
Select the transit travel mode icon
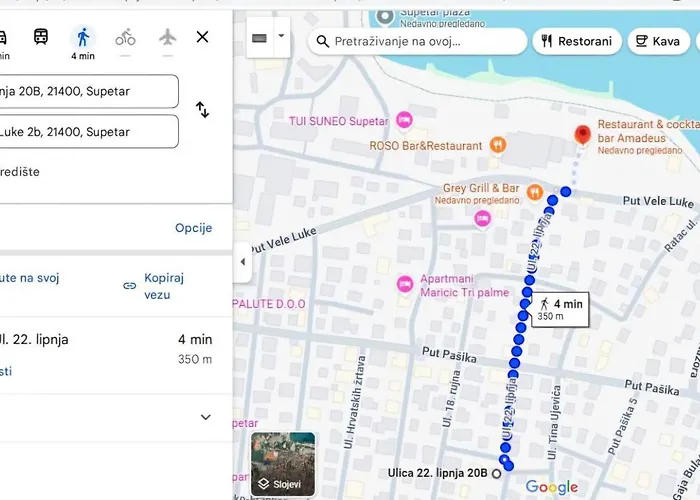coord(41,37)
